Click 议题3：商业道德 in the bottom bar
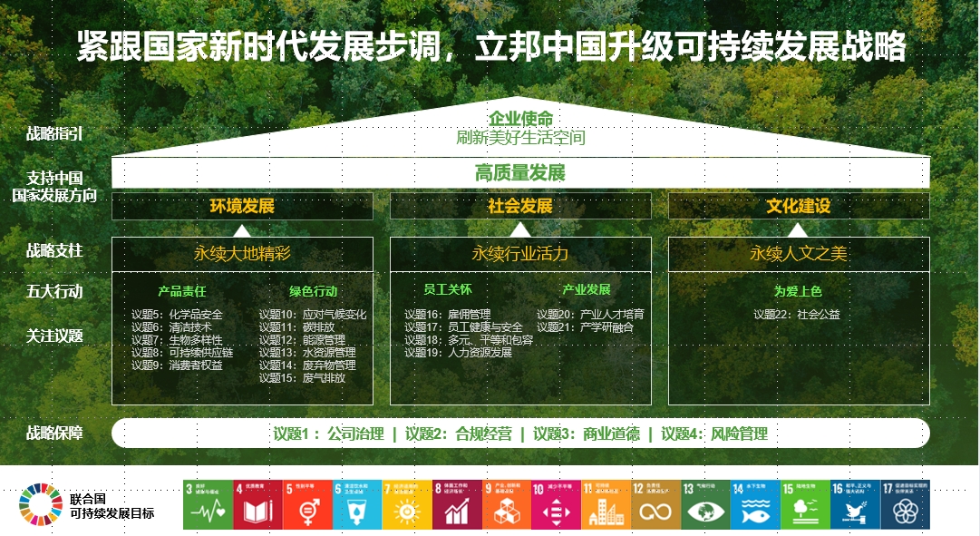The height and width of the screenshot is (536, 980). [x=587, y=434]
